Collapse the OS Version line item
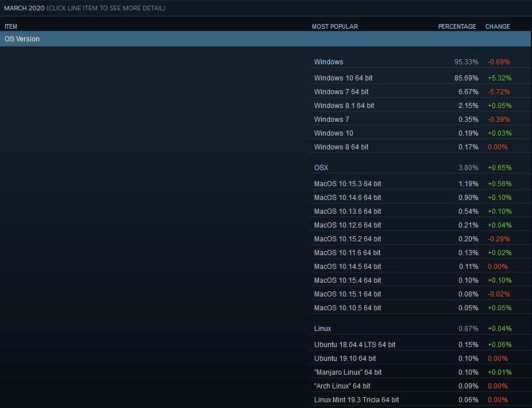This screenshot has height=408, width=532. (265, 39)
